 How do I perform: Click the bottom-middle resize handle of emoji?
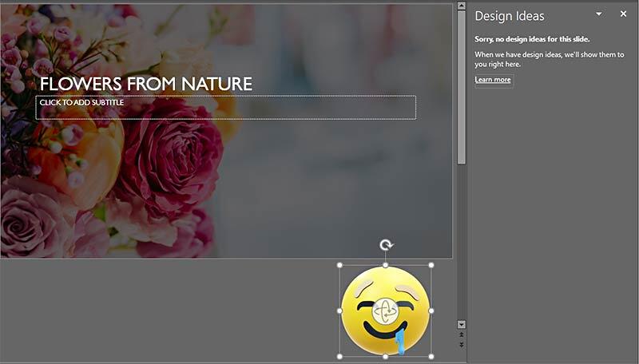click(386, 356)
